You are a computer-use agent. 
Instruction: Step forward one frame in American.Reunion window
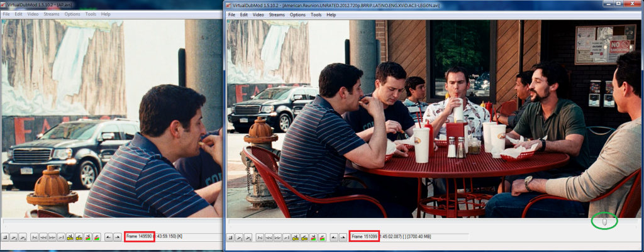tap(277, 237)
